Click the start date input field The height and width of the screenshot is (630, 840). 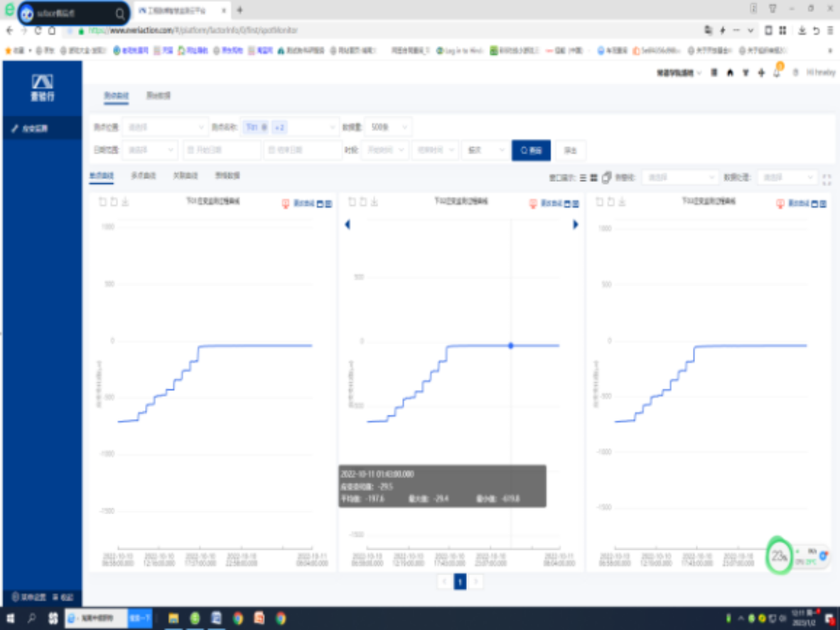(x=222, y=150)
